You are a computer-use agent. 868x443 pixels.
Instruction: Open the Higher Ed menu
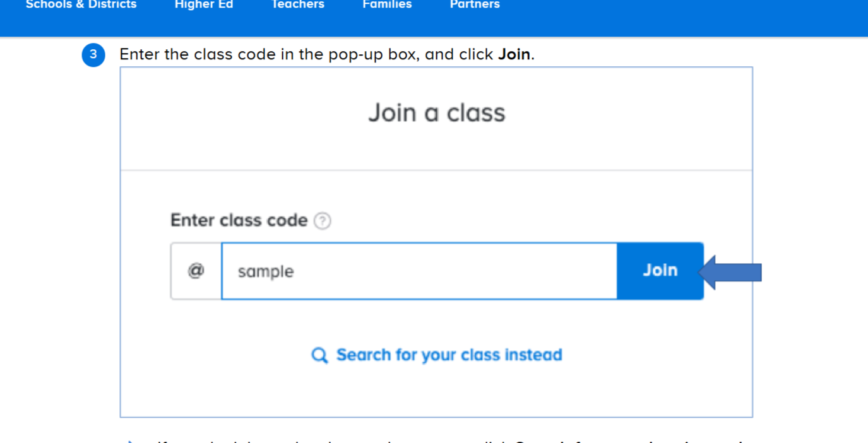pyautogui.click(x=204, y=4)
